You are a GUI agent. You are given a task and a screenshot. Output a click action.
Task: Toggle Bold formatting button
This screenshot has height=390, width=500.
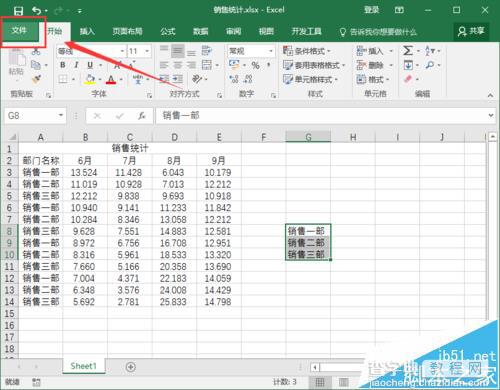(63, 65)
